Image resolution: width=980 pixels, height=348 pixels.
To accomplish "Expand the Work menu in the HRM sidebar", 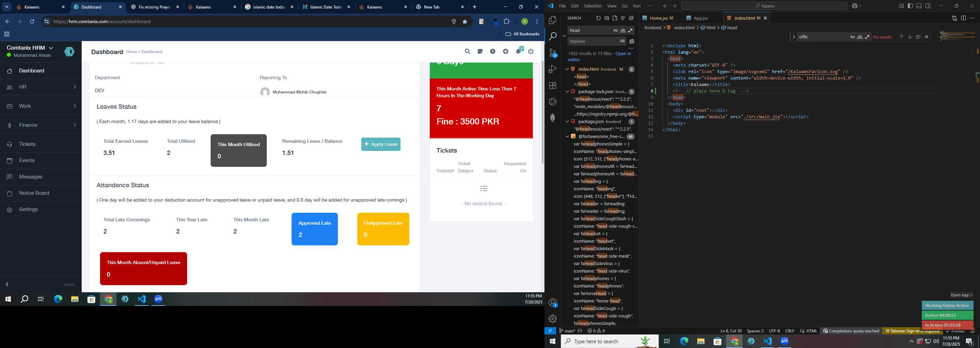I will (41, 106).
